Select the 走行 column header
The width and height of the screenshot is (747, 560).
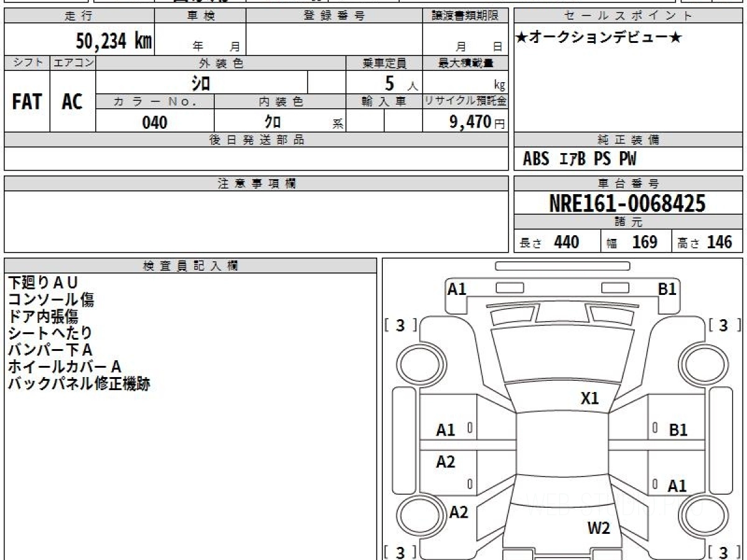pos(78,17)
